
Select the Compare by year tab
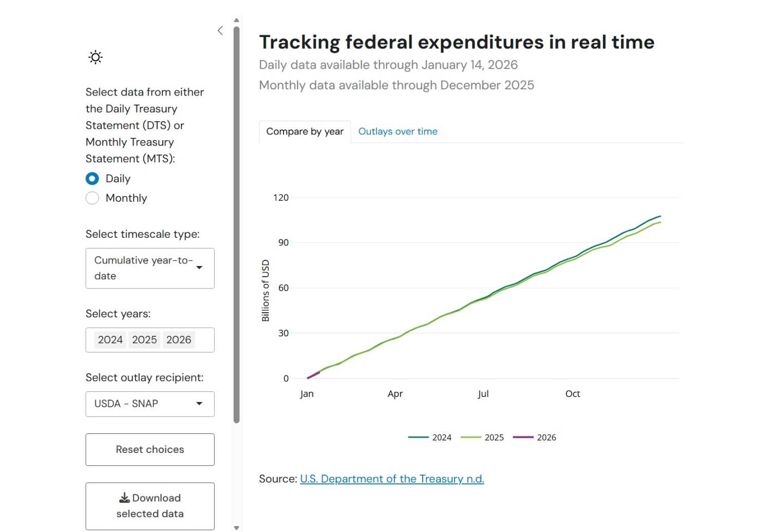[305, 131]
